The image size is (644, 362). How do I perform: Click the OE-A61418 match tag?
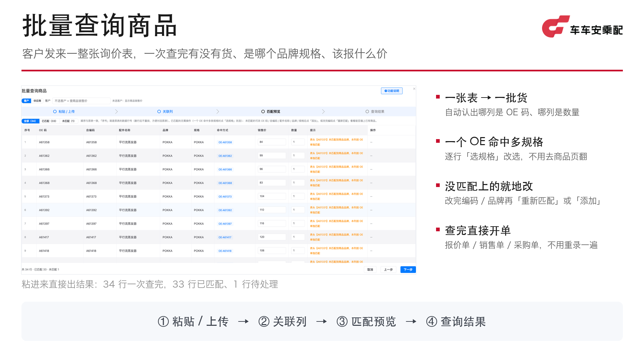coord(225,251)
